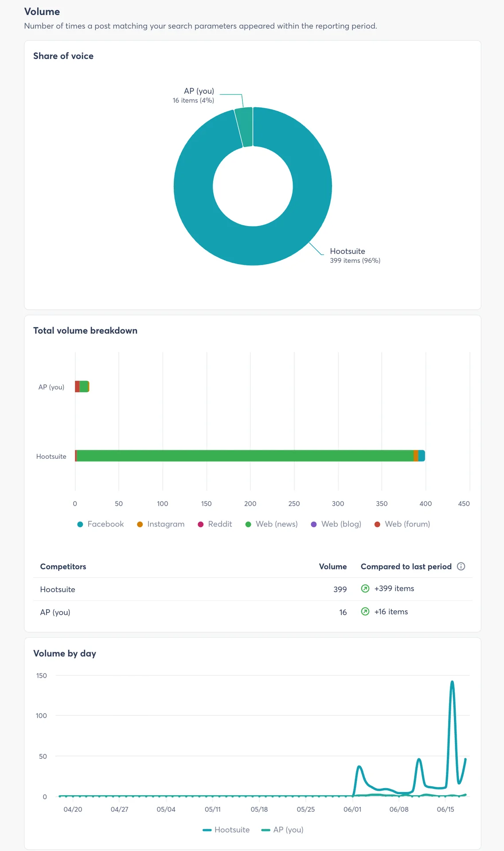Click the volume value 399
This screenshot has width=504, height=851.
click(340, 589)
